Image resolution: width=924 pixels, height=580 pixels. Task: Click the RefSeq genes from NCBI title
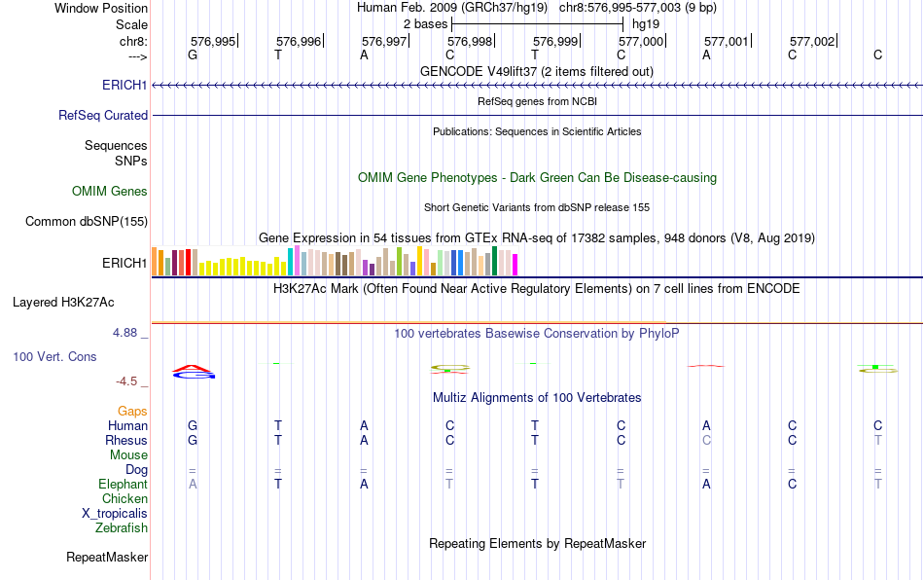538,101
